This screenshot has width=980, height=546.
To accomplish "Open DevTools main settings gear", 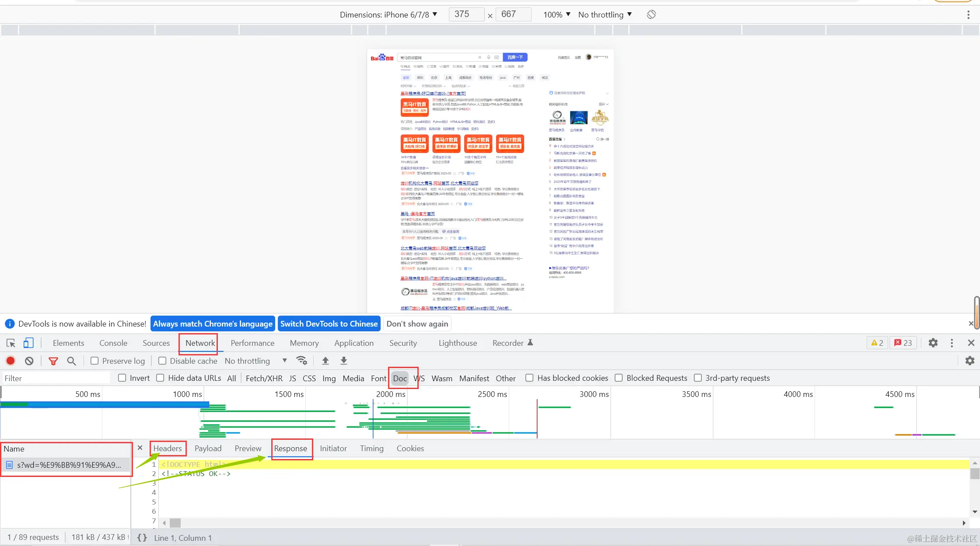I will point(933,343).
